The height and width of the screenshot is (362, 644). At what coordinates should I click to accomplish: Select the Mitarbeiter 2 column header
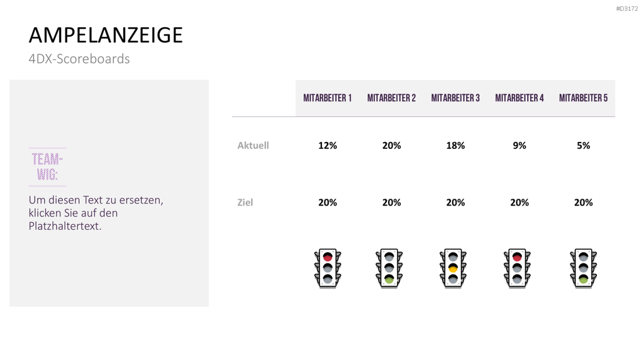point(391,98)
